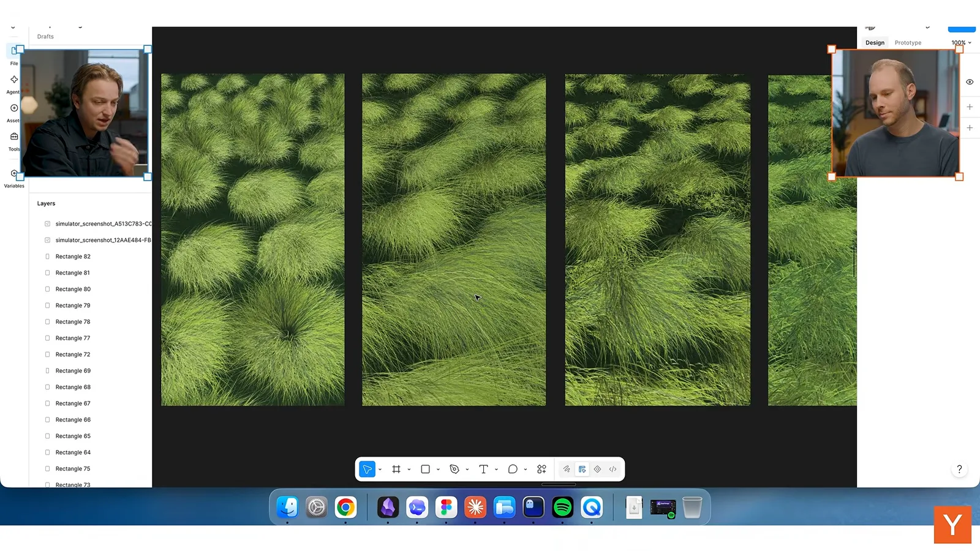Expand the Move tool options arrow
980x551 pixels.
[x=380, y=470]
